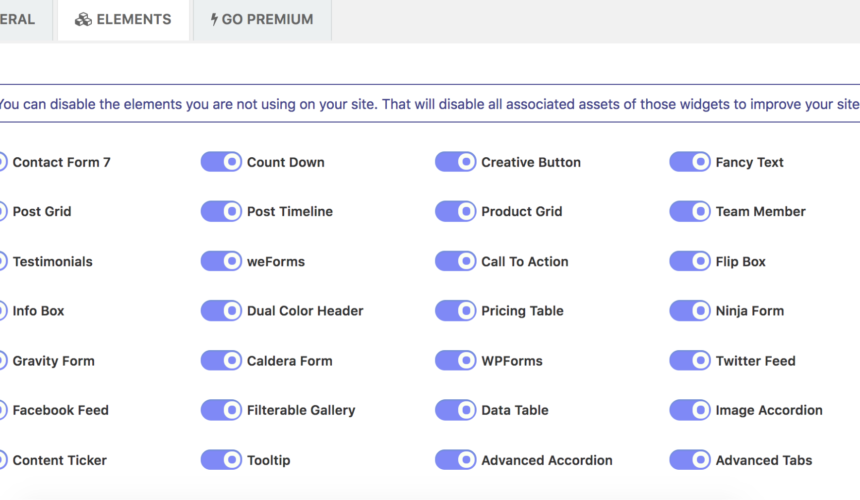Open the Go Premium tab
Viewport: 860px width, 500px height.
pyautogui.click(x=262, y=20)
